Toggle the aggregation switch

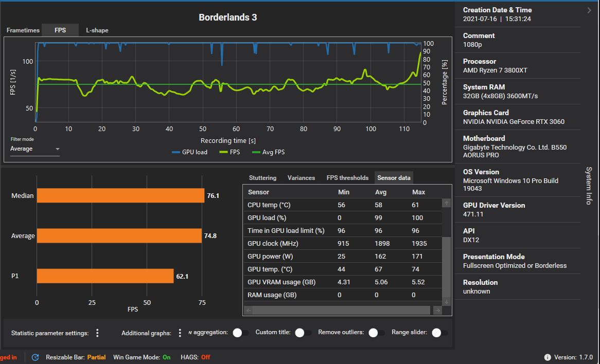[240, 333]
